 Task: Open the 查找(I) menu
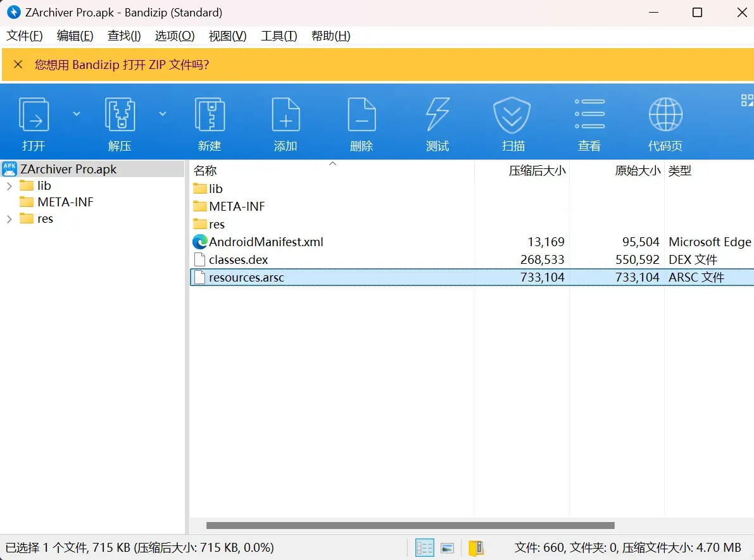(x=124, y=36)
